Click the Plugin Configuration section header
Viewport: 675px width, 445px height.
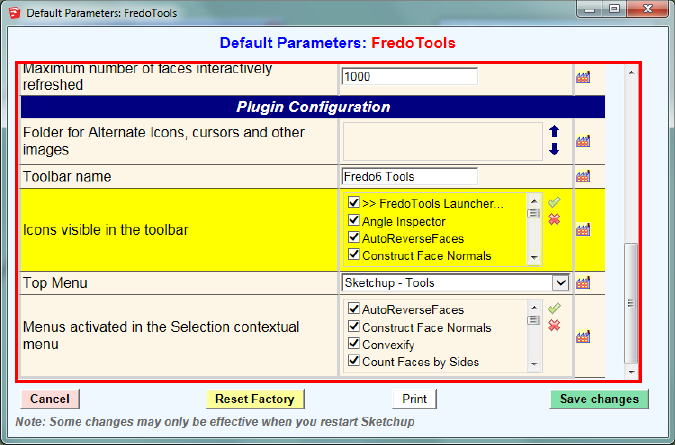coord(313,107)
